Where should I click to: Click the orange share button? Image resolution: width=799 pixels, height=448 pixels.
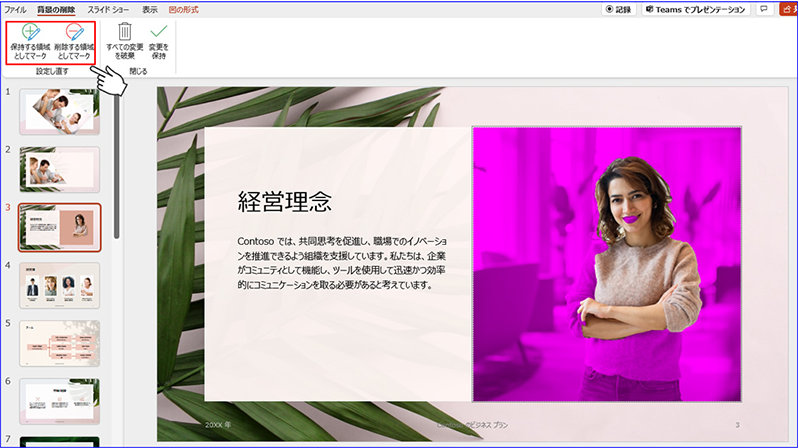[788, 9]
